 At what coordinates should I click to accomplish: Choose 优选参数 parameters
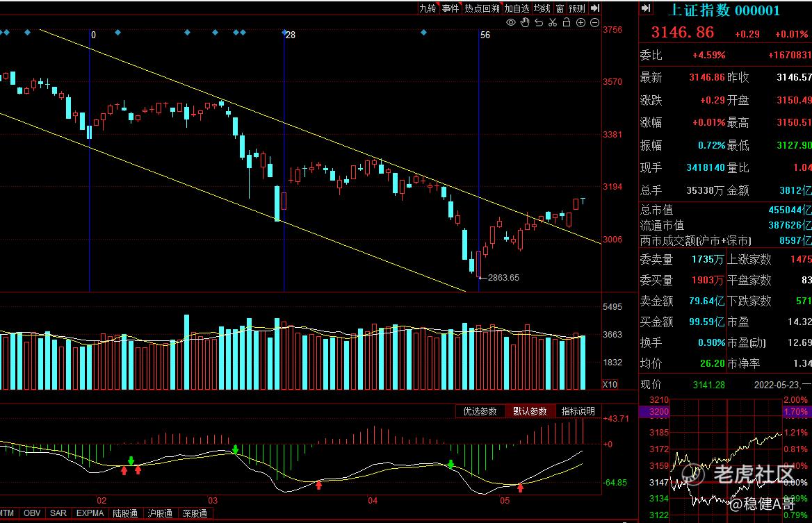click(480, 411)
